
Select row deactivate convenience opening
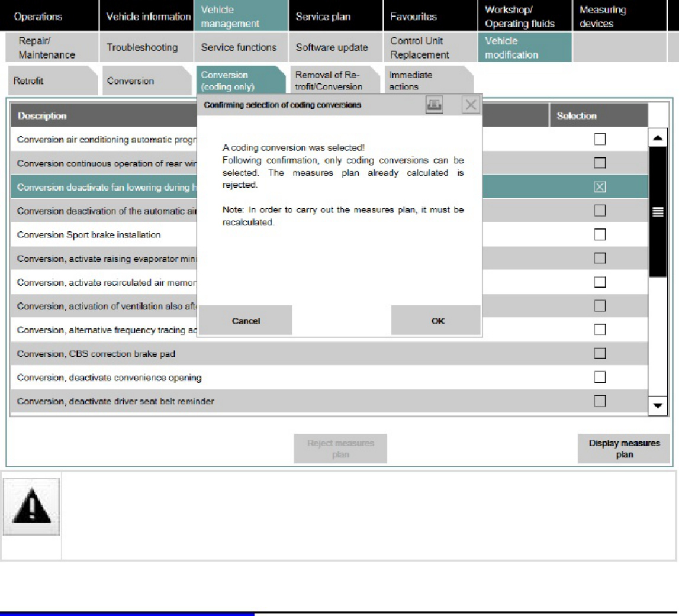pos(329,378)
